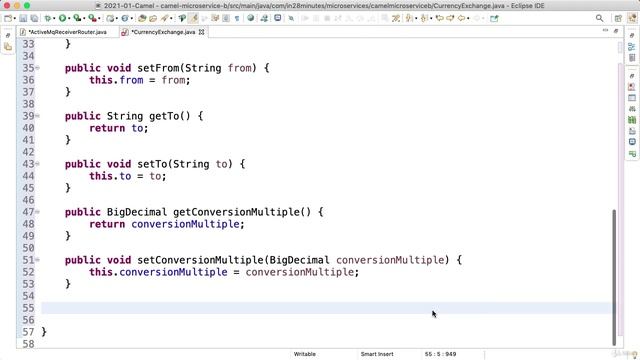
Task: Place cursor on empty line 55
Action: (x=326, y=308)
